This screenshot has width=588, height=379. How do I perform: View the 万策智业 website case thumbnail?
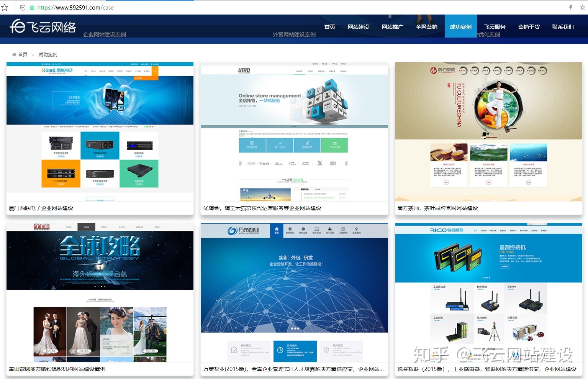pyautogui.click(x=294, y=292)
